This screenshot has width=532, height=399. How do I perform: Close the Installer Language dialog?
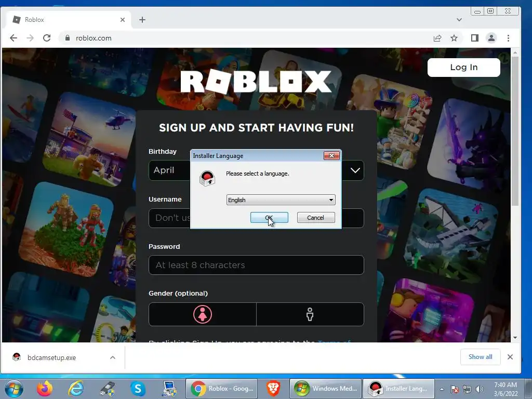tap(331, 155)
